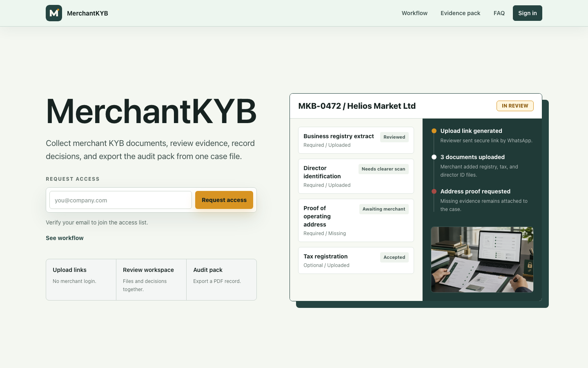Focus the you@company.com email field
The width and height of the screenshot is (588, 368).
[120, 200]
